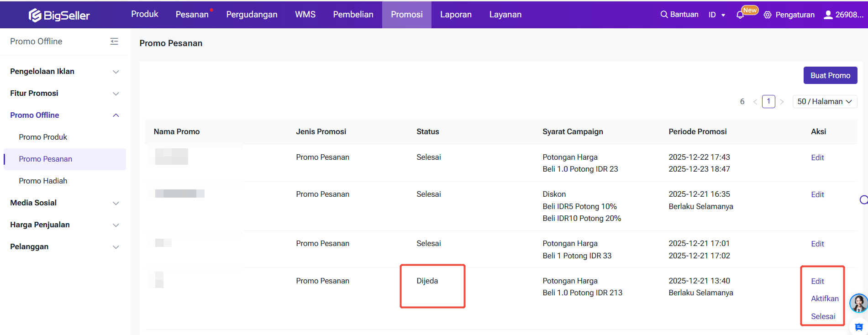Screen dimensions: 868x335
Task: Open the Pesanan menu
Action: pos(192,15)
